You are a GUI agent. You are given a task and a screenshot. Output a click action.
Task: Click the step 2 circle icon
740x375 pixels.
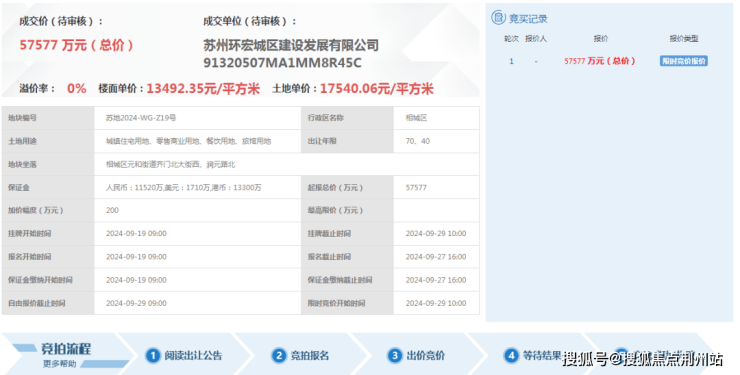tap(278, 355)
